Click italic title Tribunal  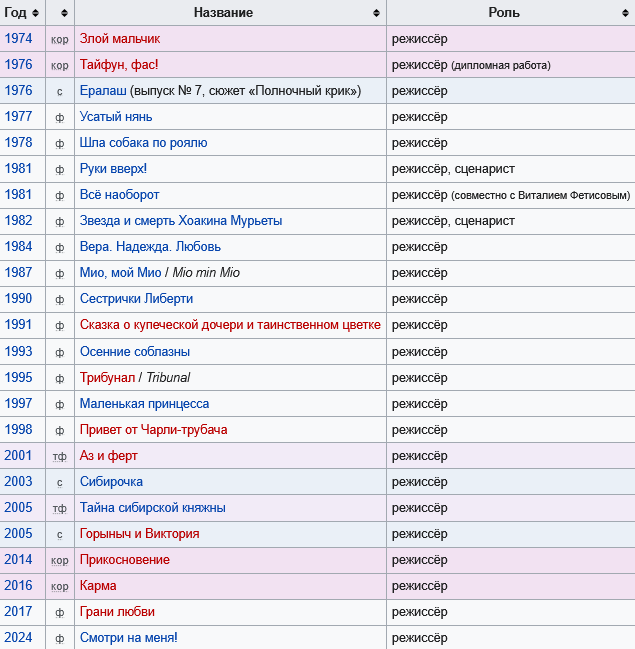pos(168,378)
